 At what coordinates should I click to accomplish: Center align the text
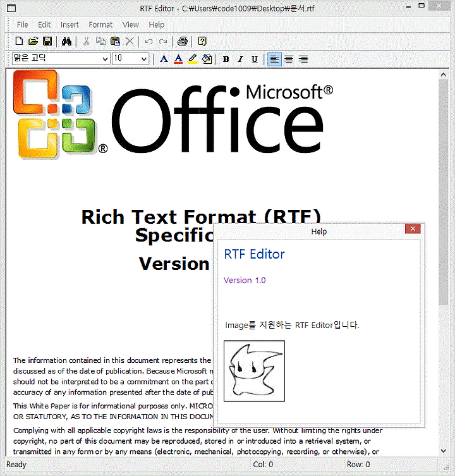[x=289, y=59]
